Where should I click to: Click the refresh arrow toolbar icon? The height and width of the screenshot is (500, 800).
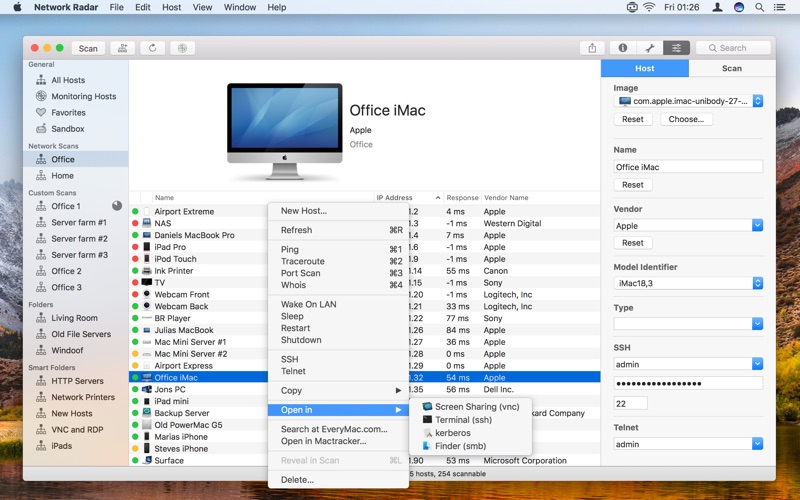pos(152,48)
